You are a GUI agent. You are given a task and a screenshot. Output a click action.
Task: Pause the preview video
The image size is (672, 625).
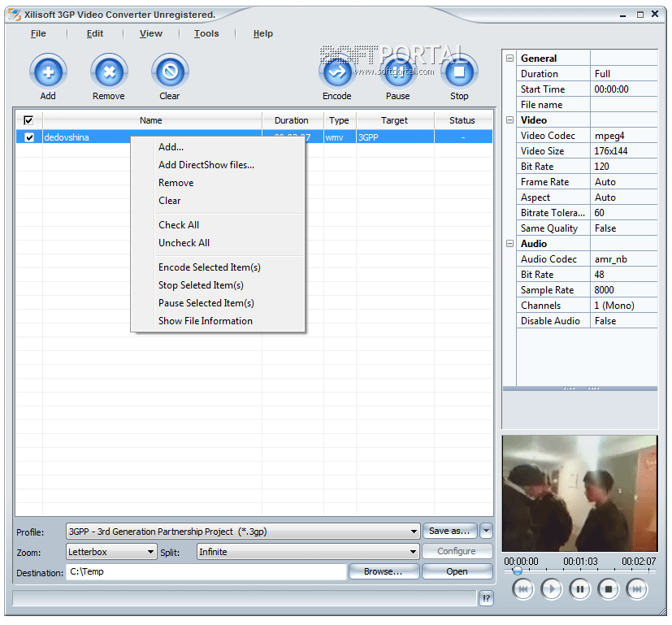(x=579, y=589)
